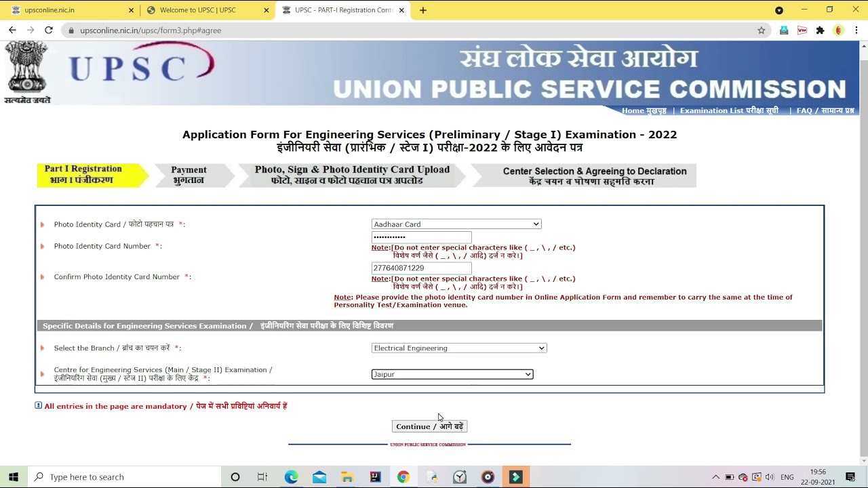
Task: Click the Confirm Photo Identity Card Number field
Action: tap(421, 268)
